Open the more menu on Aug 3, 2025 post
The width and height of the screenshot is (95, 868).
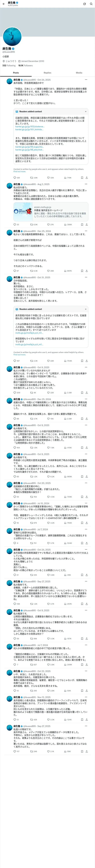(x=86, y=184)
